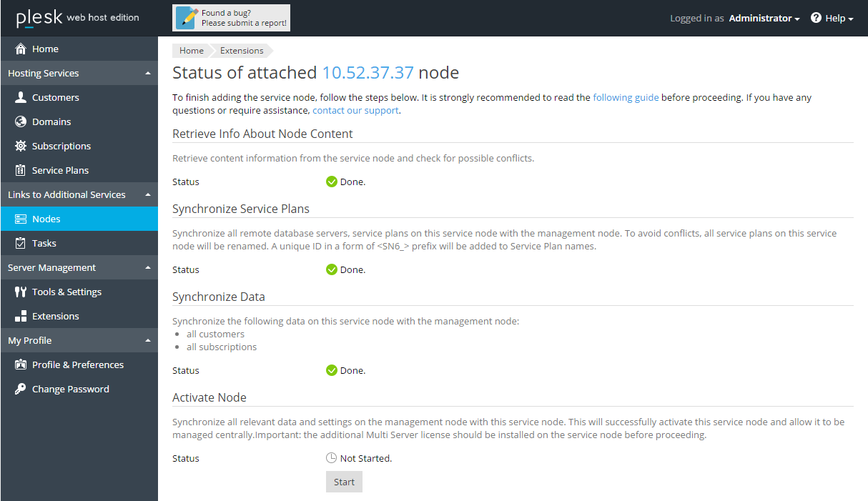The image size is (868, 501).
Task: Open the Help dropdown menu
Action: tap(832, 19)
